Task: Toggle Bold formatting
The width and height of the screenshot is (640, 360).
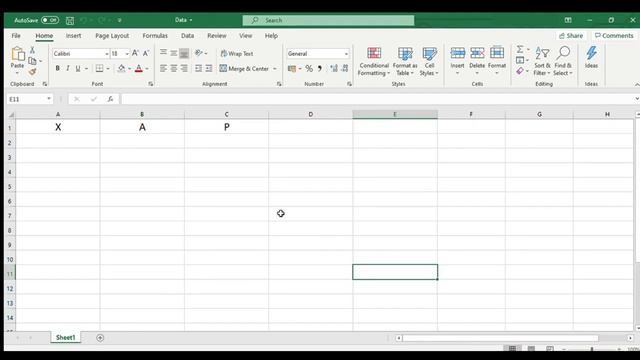Action: click(x=58, y=69)
